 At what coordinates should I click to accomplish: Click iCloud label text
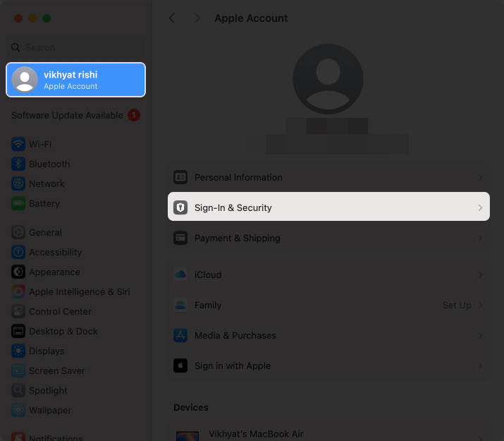click(x=208, y=274)
